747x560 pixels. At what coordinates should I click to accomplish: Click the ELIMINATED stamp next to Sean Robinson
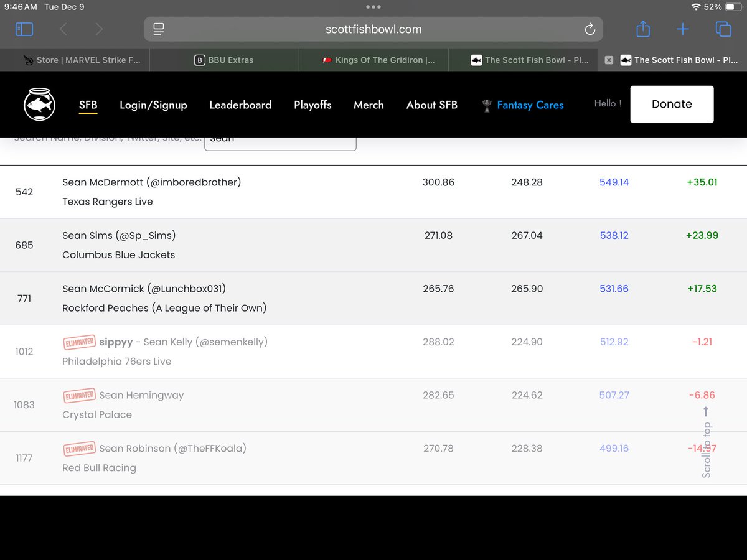coord(79,448)
